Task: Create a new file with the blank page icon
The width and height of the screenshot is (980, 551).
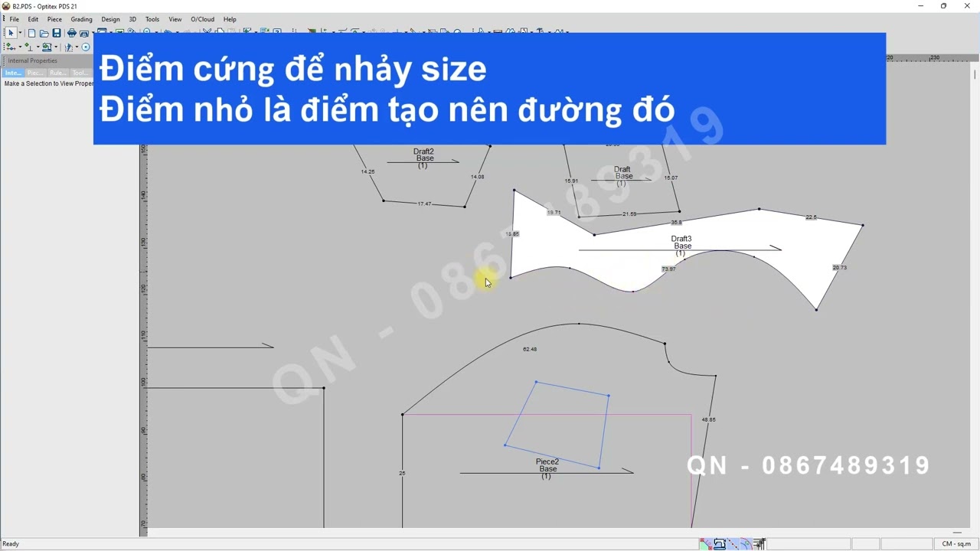Action: [31, 33]
